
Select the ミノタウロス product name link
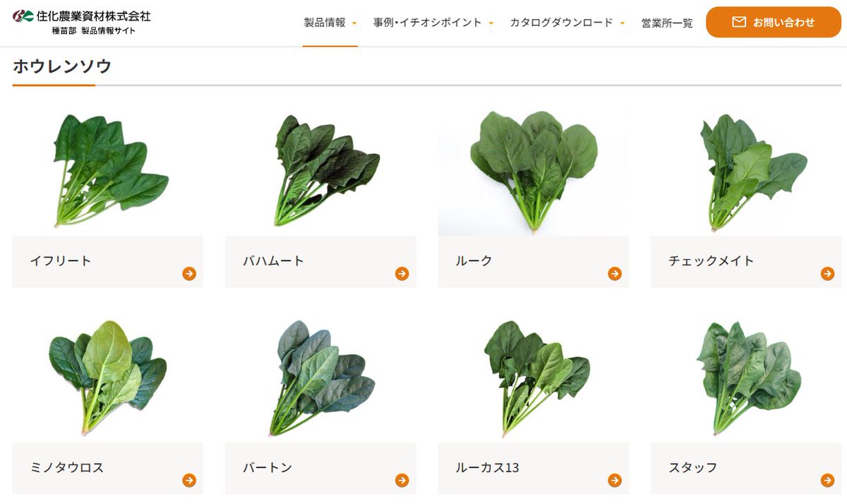pyautogui.click(x=67, y=467)
